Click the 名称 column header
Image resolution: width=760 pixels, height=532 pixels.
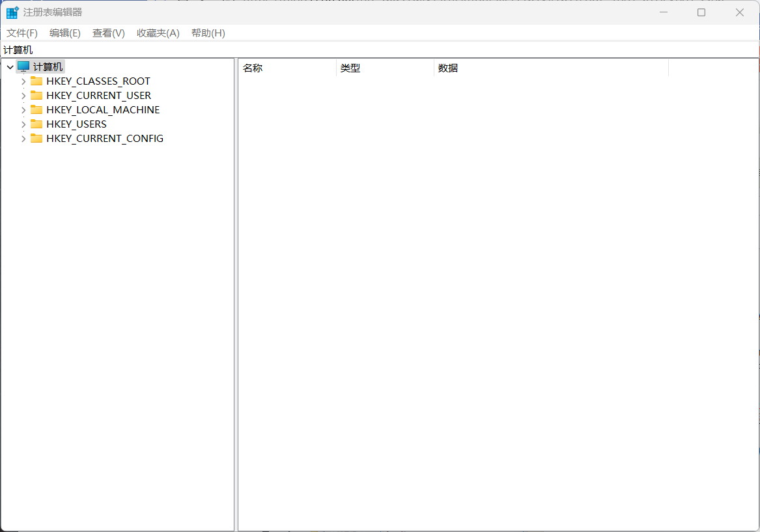pyautogui.click(x=287, y=68)
